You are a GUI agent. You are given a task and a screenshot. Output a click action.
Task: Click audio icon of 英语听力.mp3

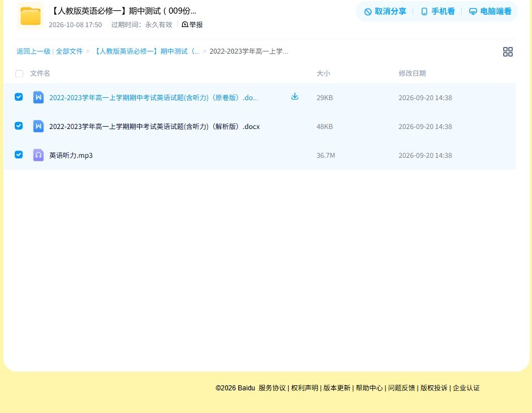(38, 155)
